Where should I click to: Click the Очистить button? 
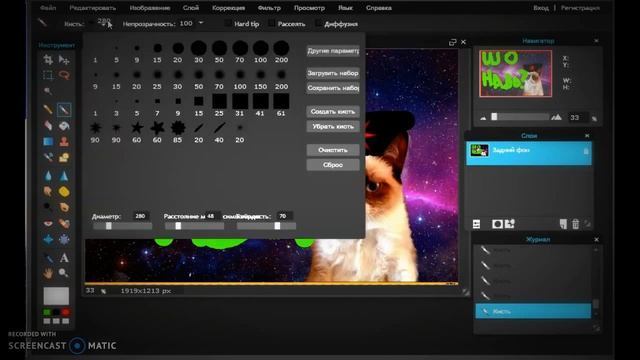[x=333, y=150]
